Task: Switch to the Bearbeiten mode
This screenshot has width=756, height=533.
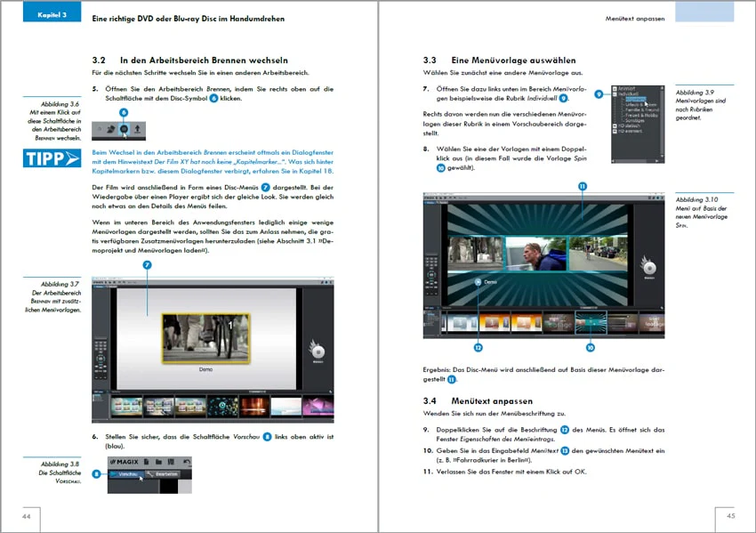Action: [x=163, y=474]
